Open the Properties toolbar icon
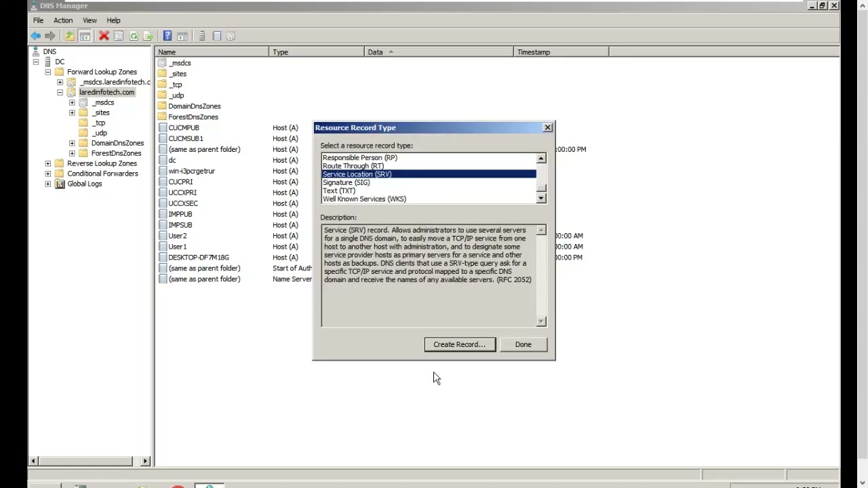The width and height of the screenshot is (868, 488). pos(119,36)
